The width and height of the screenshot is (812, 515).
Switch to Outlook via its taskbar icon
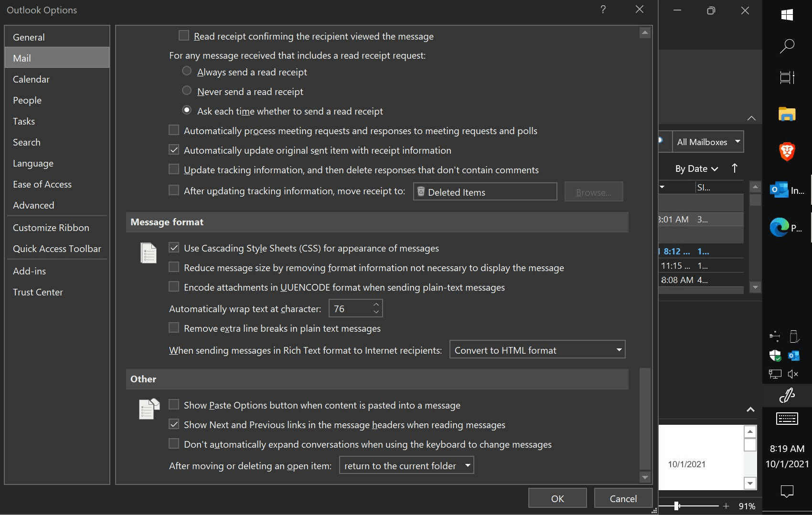(787, 190)
